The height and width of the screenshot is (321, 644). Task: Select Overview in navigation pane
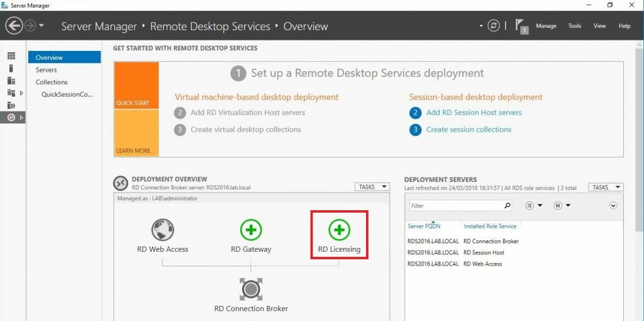coord(65,57)
